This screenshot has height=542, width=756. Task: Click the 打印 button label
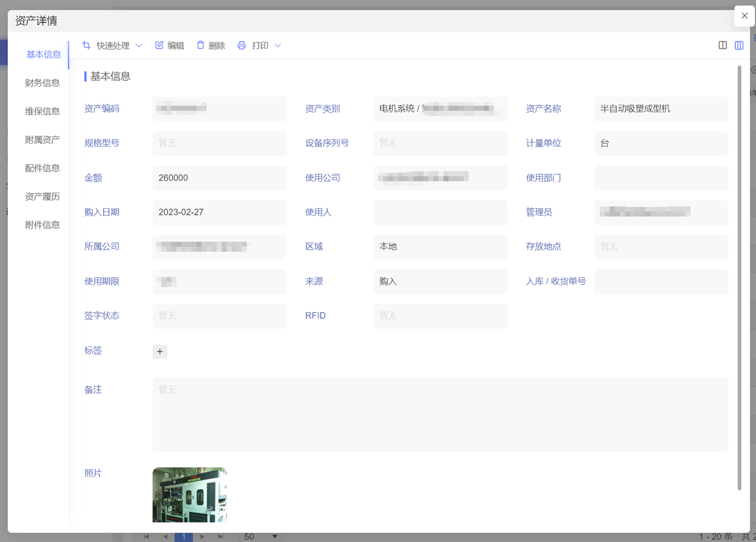(260, 46)
